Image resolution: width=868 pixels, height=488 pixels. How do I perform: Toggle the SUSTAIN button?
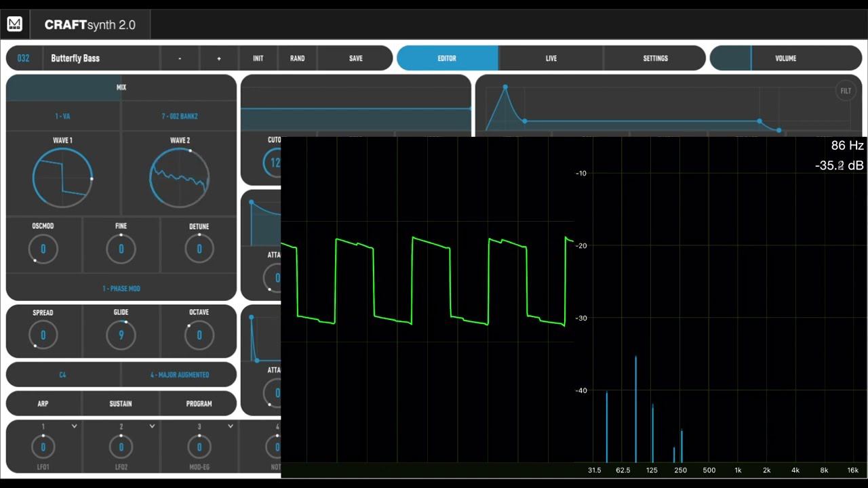121,403
